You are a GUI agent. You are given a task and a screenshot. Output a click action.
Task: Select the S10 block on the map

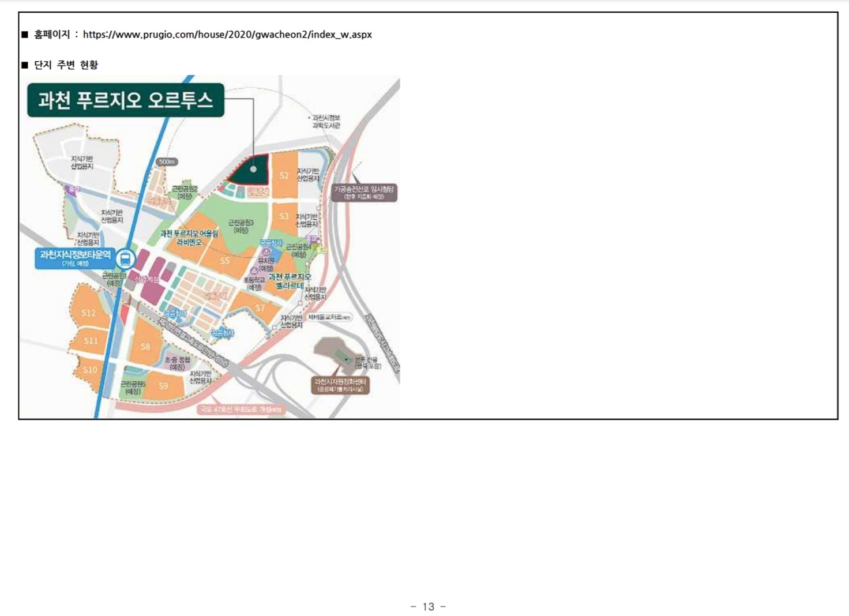coord(90,370)
